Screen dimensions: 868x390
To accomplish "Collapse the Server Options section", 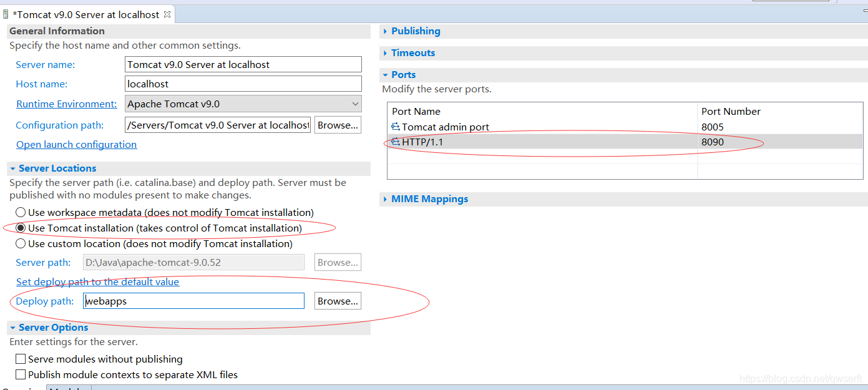I will pos(12,328).
